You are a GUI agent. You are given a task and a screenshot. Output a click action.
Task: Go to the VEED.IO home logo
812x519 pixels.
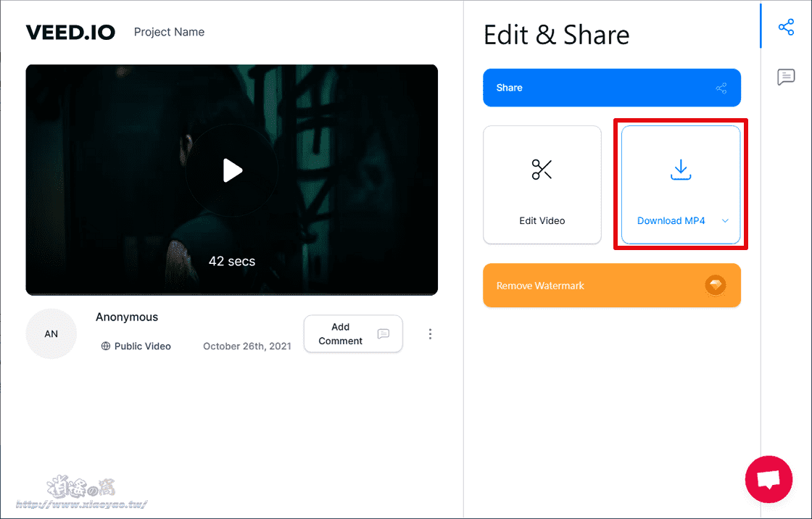pyautogui.click(x=70, y=32)
